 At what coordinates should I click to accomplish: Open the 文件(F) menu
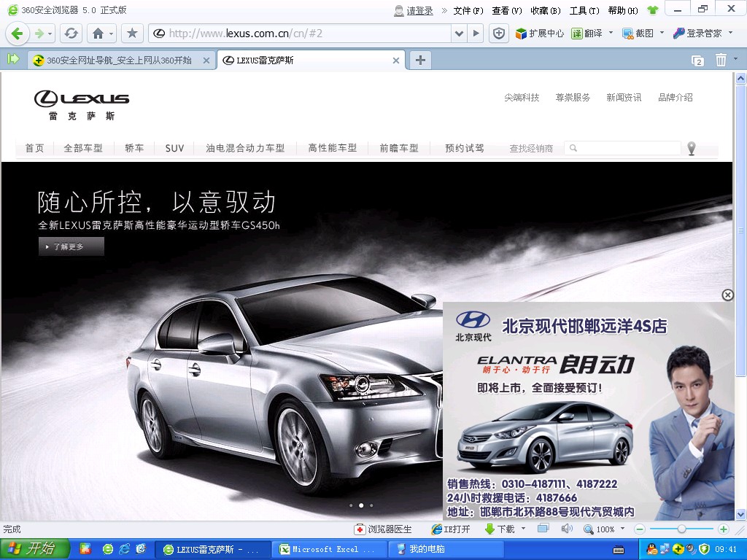(x=468, y=10)
